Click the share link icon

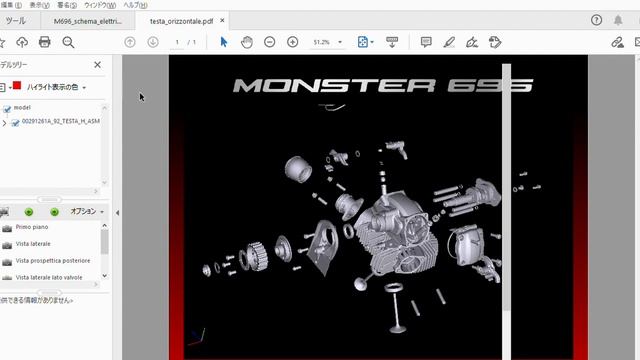617,42
